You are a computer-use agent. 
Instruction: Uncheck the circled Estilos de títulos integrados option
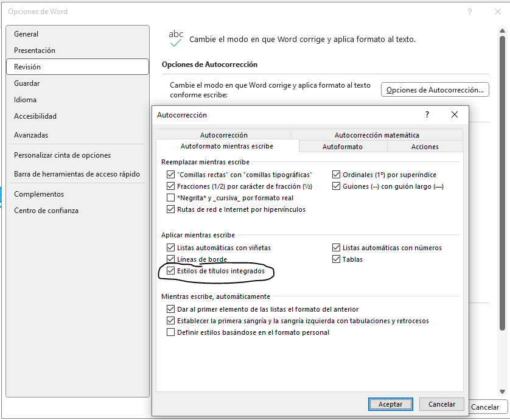click(171, 271)
